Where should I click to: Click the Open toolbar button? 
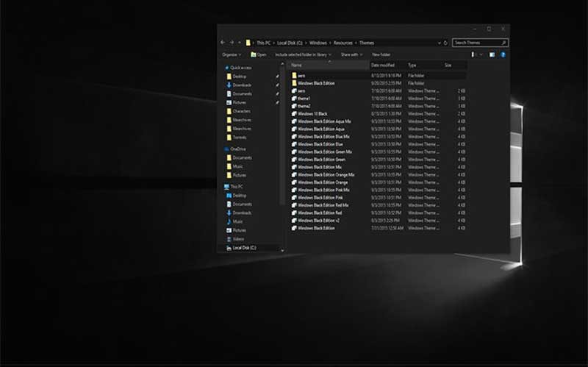point(259,54)
